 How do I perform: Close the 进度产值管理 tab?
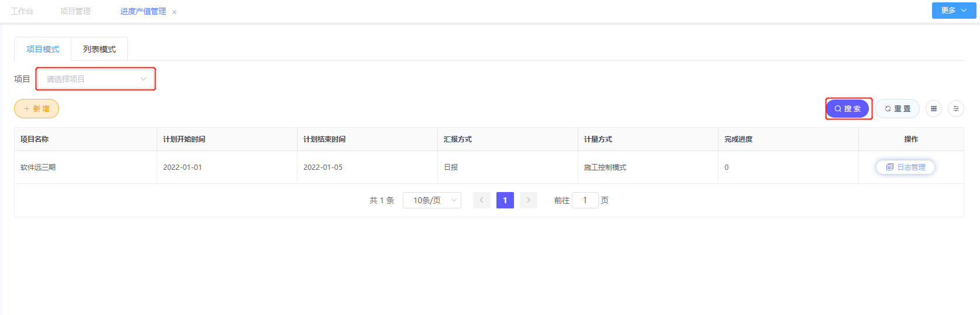(x=174, y=12)
